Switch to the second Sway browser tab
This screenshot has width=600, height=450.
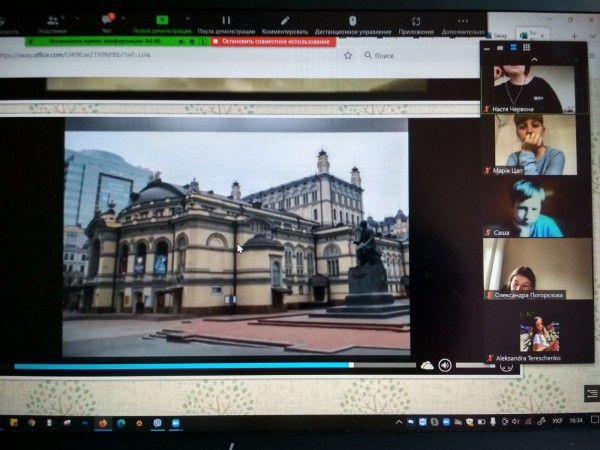coord(532,34)
